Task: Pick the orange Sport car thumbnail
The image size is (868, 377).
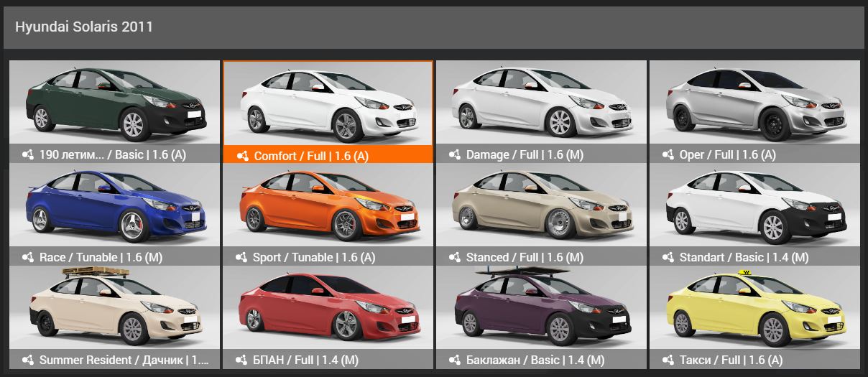Action: point(328,206)
